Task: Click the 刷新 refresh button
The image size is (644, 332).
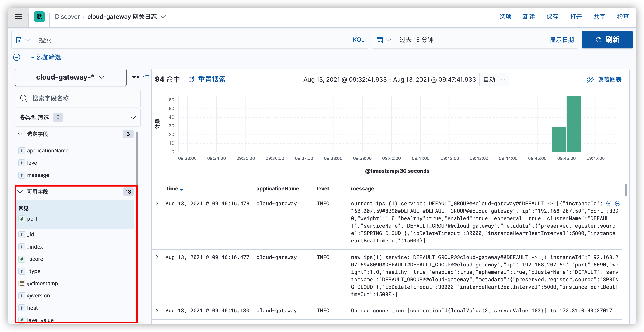Action: 607,40
